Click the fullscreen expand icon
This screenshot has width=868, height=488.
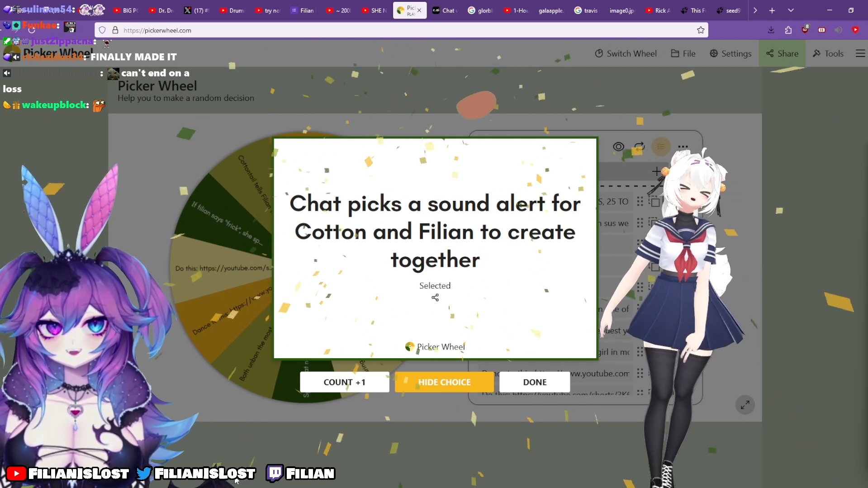click(x=745, y=405)
